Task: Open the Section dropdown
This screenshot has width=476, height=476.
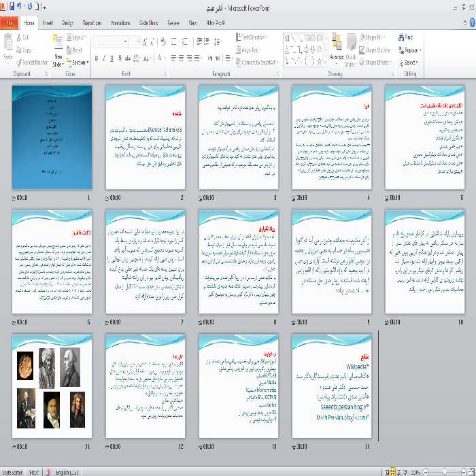Action: 79,62
